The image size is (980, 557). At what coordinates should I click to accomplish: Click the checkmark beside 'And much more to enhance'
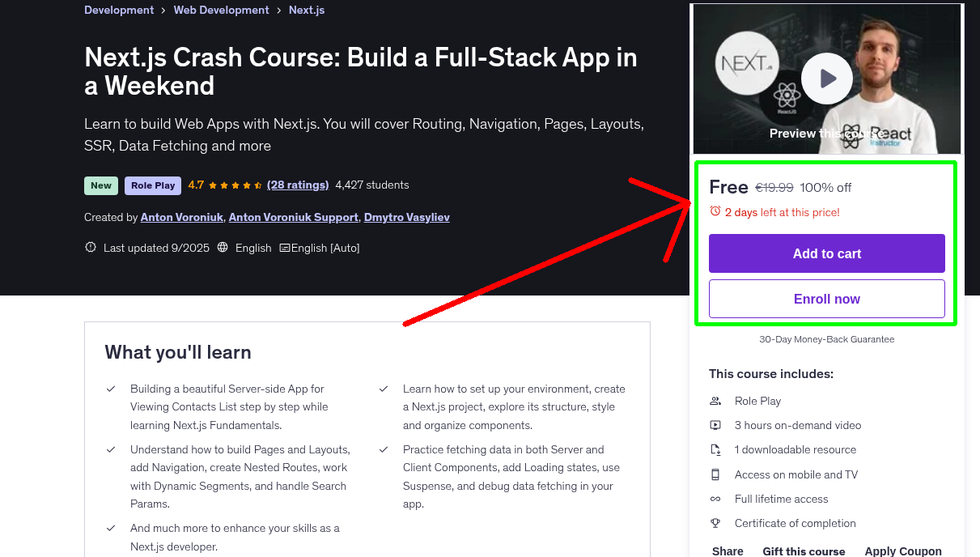click(x=111, y=528)
